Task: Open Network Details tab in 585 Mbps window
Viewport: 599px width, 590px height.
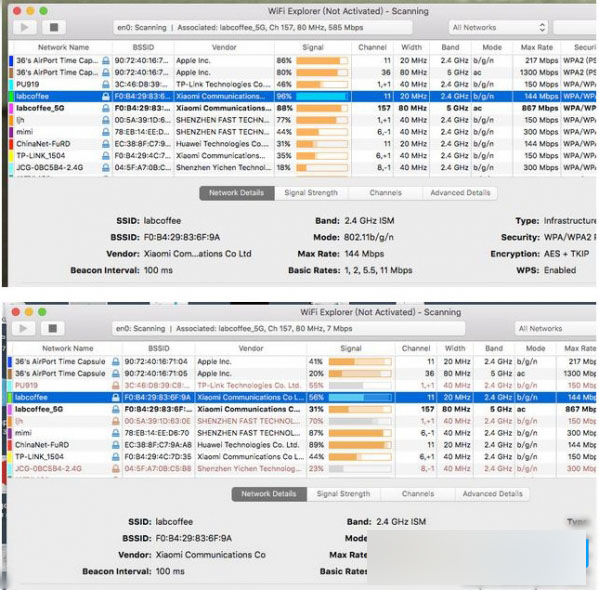Action: (x=236, y=193)
